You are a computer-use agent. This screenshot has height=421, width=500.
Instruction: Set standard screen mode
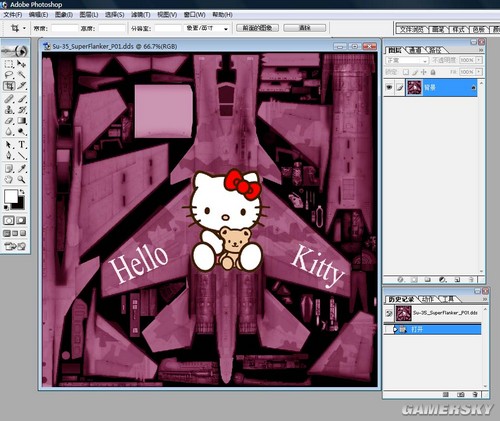[7, 233]
